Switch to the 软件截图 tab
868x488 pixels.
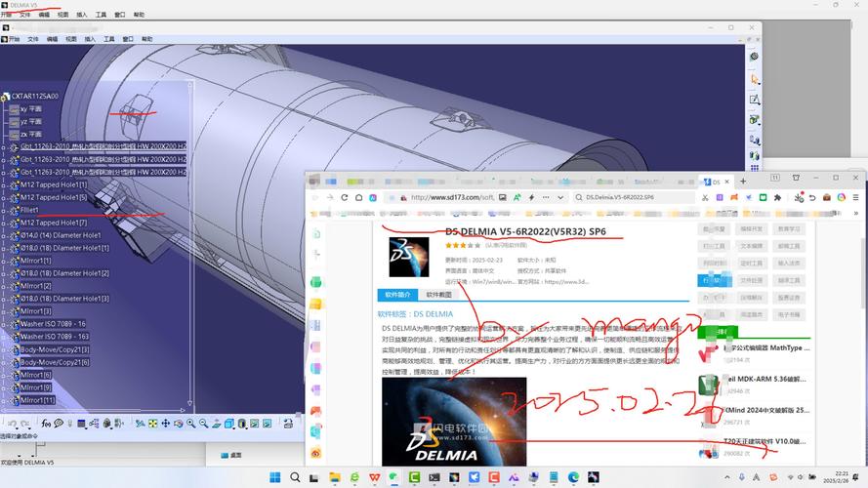[438, 295]
